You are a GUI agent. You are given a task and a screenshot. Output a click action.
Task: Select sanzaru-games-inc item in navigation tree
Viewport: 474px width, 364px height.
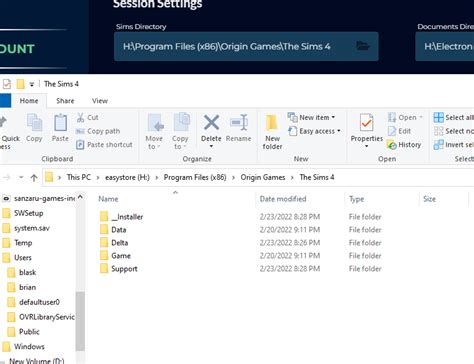(x=44, y=199)
